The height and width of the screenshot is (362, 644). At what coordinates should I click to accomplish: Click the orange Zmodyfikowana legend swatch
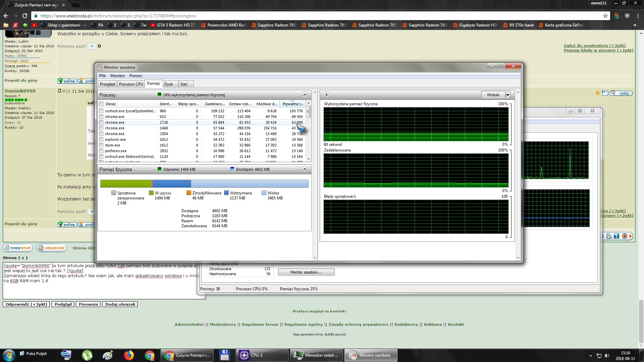click(x=189, y=193)
